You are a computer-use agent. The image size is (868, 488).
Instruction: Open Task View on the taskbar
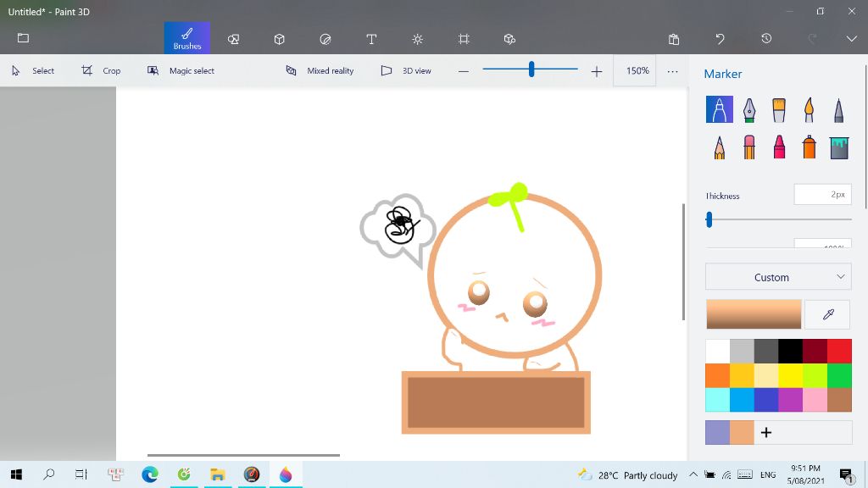[81, 474]
